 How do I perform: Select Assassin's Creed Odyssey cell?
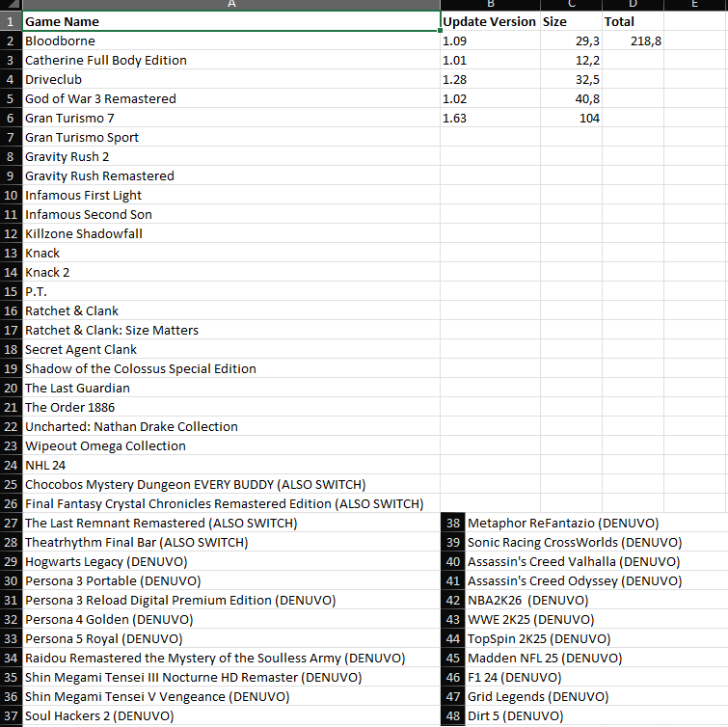click(597, 580)
